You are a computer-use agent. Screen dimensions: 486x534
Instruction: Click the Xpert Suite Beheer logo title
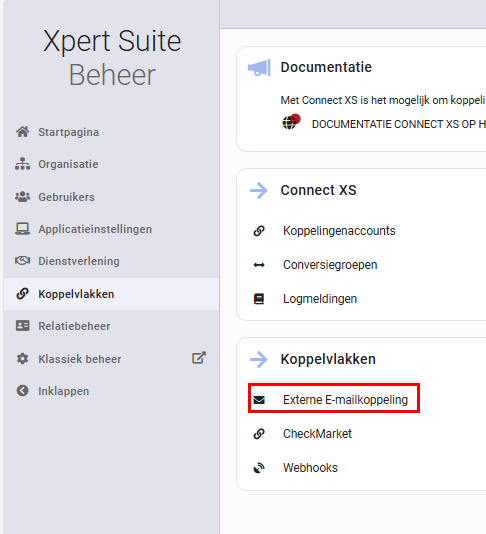112,58
